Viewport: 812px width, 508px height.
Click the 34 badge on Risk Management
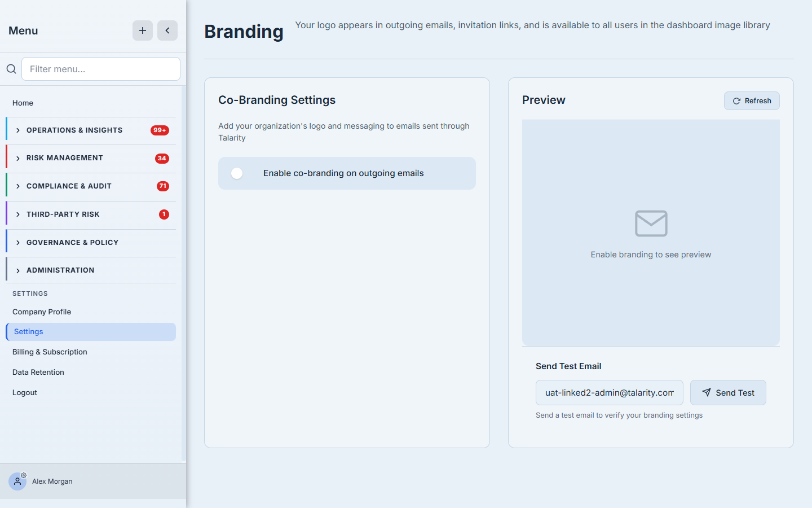(162, 159)
